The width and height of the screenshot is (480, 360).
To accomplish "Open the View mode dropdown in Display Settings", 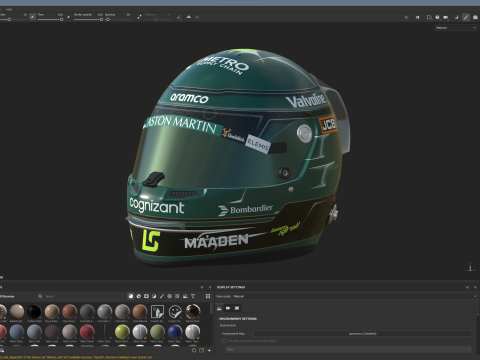I will 355,296.
